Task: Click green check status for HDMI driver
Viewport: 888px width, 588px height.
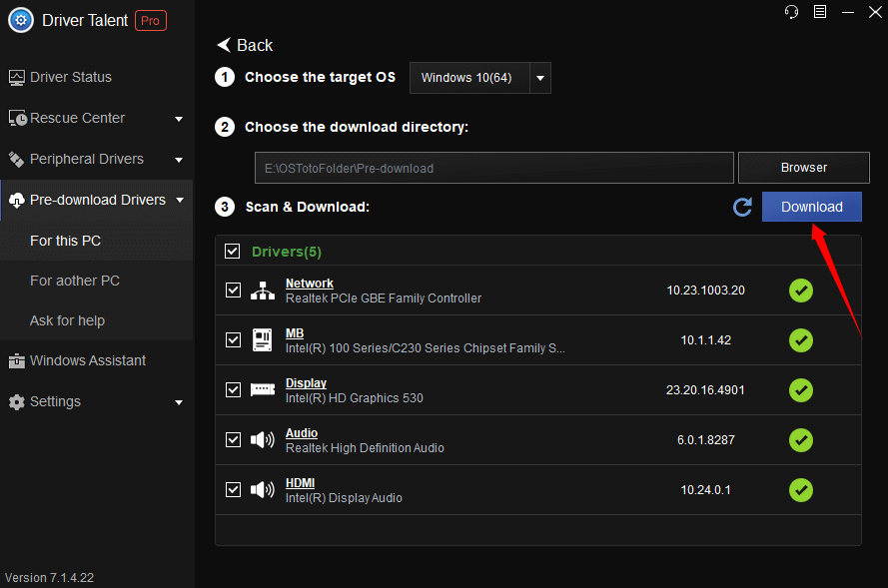Action: pos(801,489)
